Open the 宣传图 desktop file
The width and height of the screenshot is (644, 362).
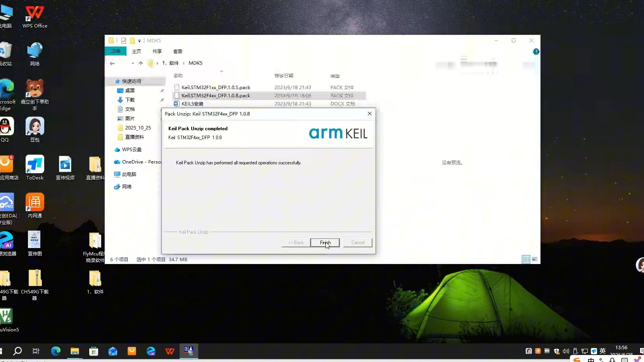(x=35, y=243)
